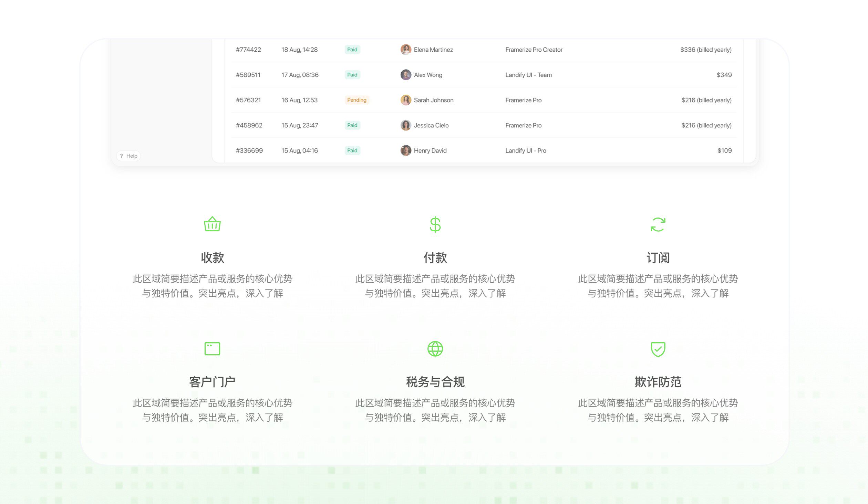Open the Help button
The width and height of the screenshot is (868, 504).
pyautogui.click(x=128, y=156)
